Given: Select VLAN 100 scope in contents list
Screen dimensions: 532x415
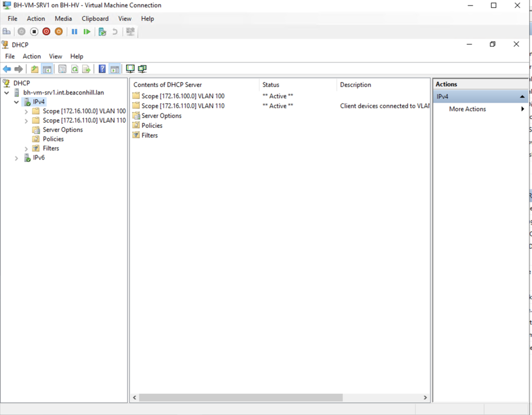Looking at the screenshot, I should [x=183, y=96].
